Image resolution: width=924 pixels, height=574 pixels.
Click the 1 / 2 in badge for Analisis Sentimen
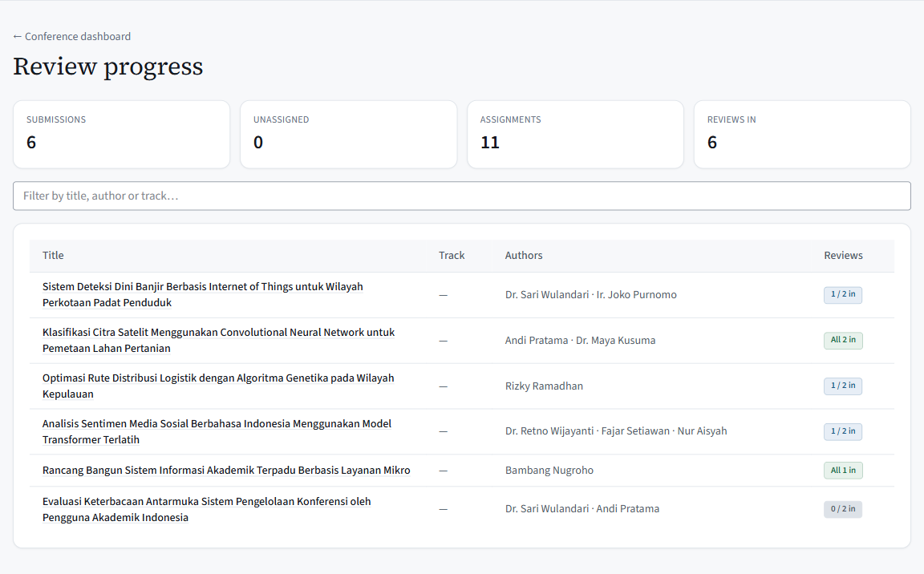(x=843, y=431)
